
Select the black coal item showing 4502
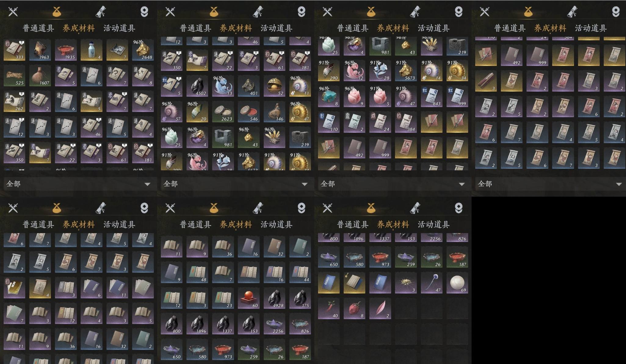pos(197,86)
